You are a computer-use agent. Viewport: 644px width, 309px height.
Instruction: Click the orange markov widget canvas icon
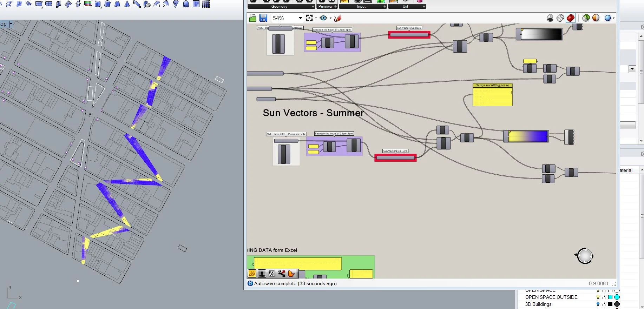[x=291, y=274]
